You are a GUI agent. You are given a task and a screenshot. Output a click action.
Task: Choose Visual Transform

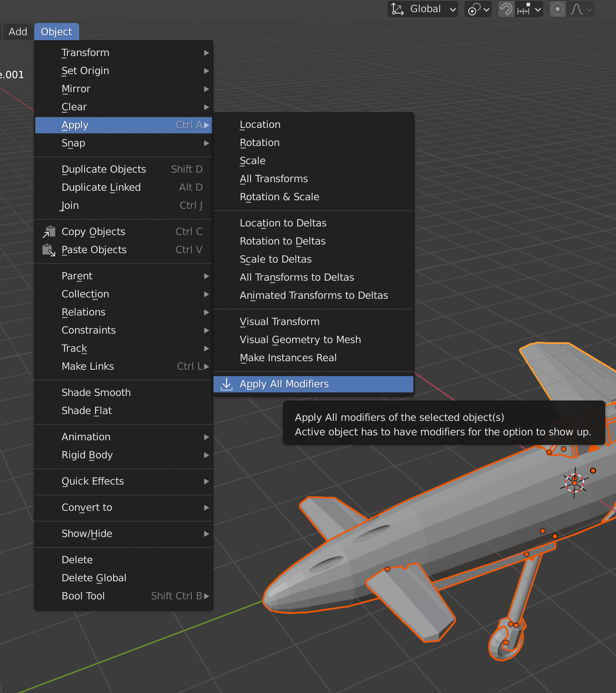coord(313,322)
